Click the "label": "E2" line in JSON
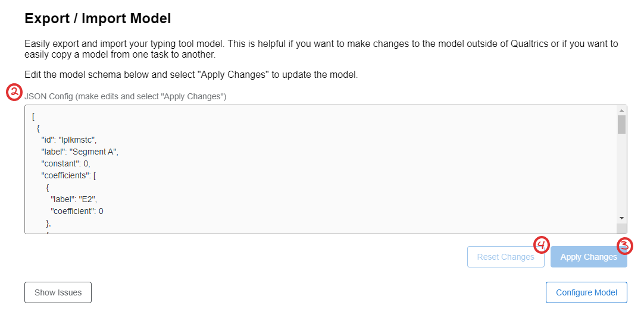 click(76, 199)
